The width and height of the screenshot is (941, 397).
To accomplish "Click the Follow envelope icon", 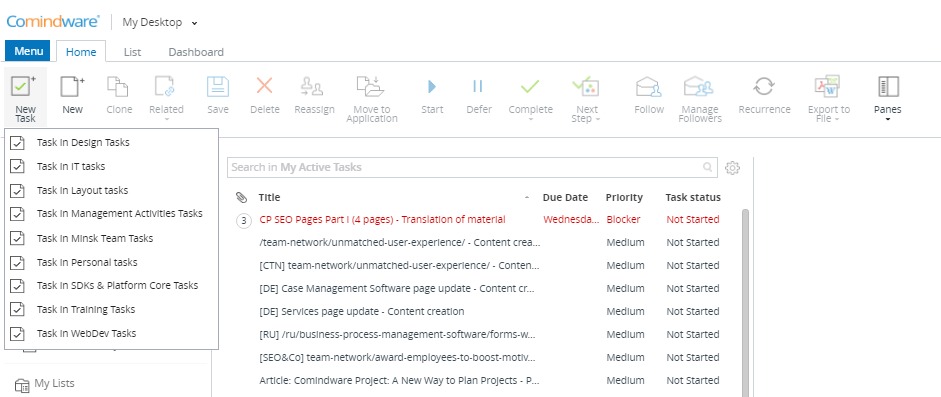I will pyautogui.click(x=649, y=87).
